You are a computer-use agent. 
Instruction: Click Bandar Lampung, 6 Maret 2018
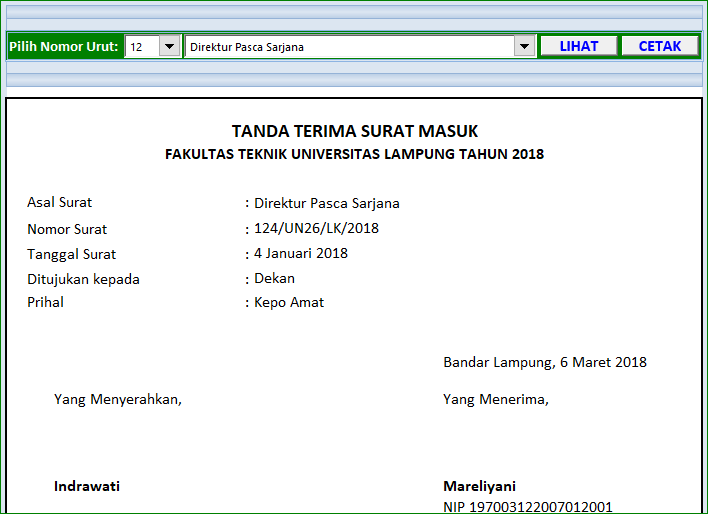coord(545,362)
